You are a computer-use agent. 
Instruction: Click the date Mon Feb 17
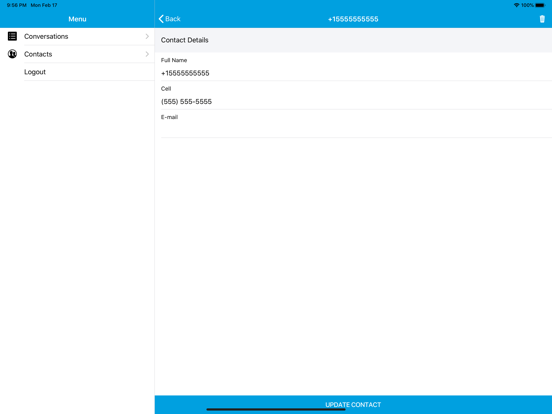[44, 5]
